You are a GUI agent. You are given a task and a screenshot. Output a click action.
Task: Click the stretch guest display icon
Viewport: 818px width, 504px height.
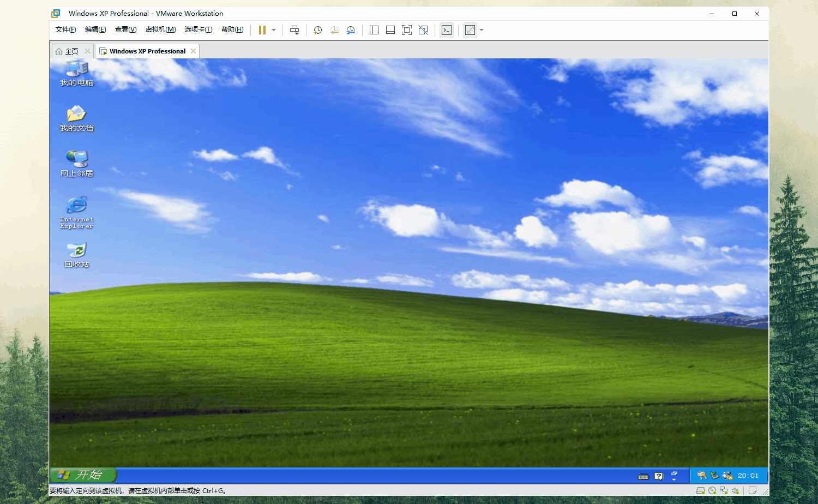(470, 30)
